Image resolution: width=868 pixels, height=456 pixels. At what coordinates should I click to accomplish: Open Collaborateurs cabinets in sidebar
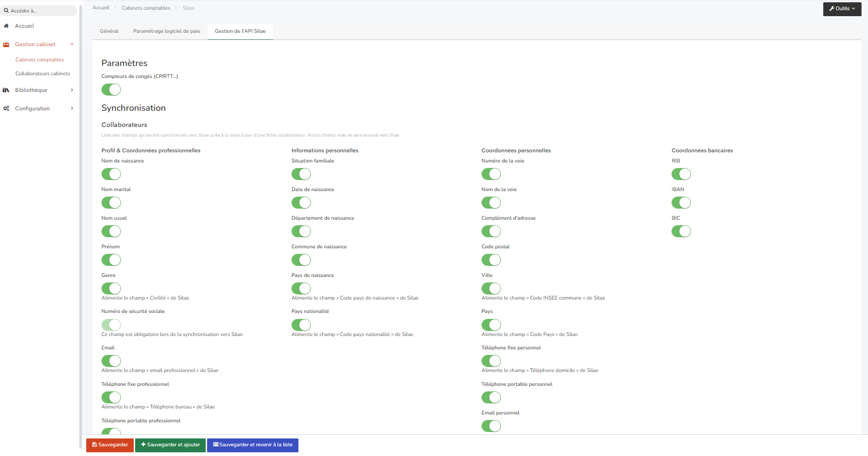coord(43,73)
